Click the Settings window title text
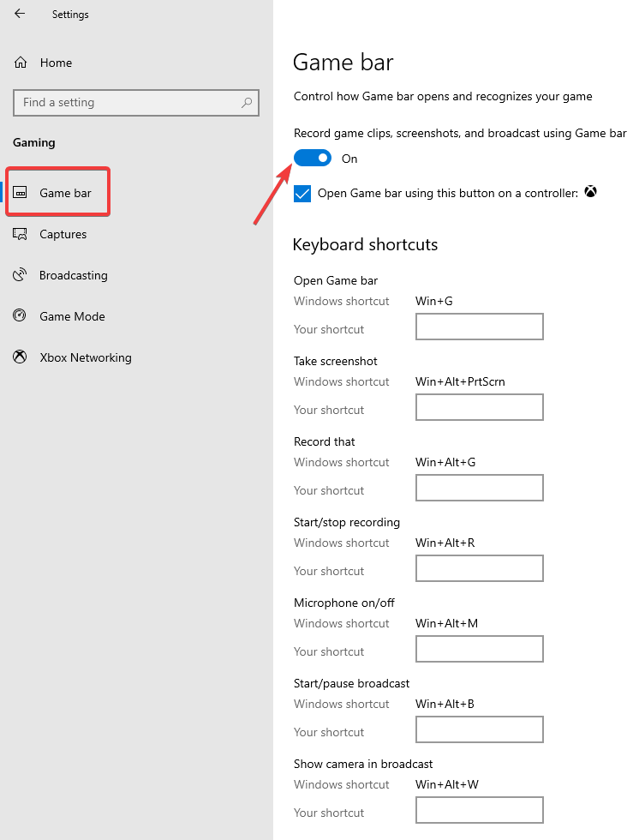Screen dimensions: 633x840 click(70, 15)
